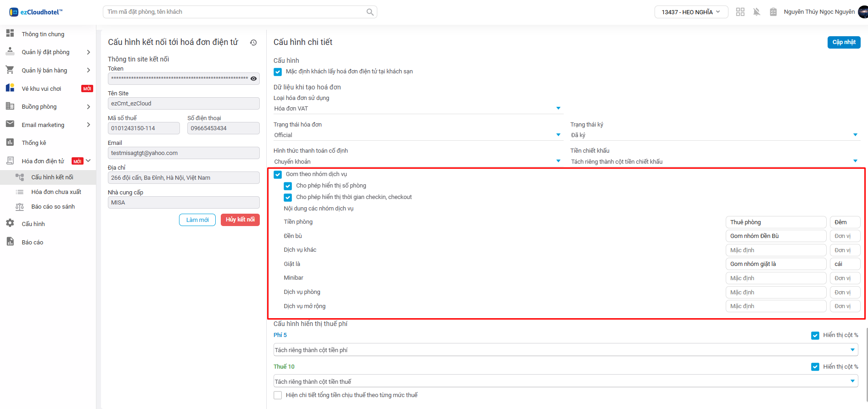868x409 pixels.
Task: Open the apps grid icon in header
Action: point(740,12)
